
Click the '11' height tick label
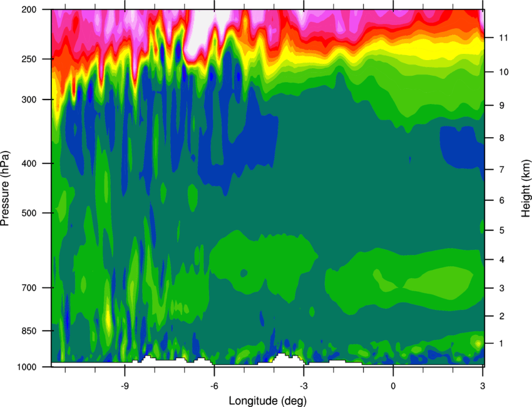503,38
